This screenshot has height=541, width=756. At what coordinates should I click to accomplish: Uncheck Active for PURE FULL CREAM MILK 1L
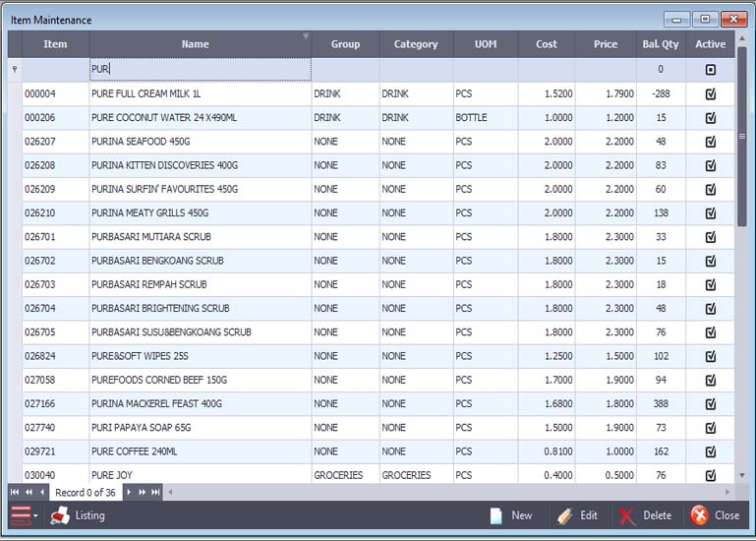point(710,93)
